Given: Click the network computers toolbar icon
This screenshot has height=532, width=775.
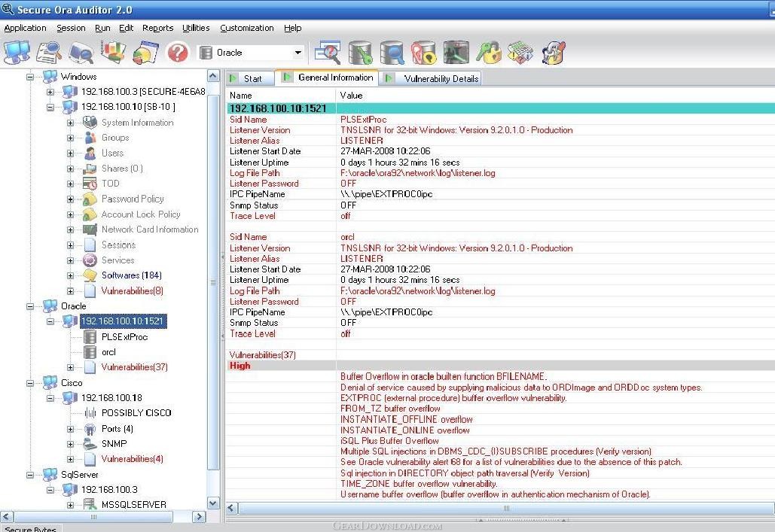Looking at the screenshot, I should 17,53.
